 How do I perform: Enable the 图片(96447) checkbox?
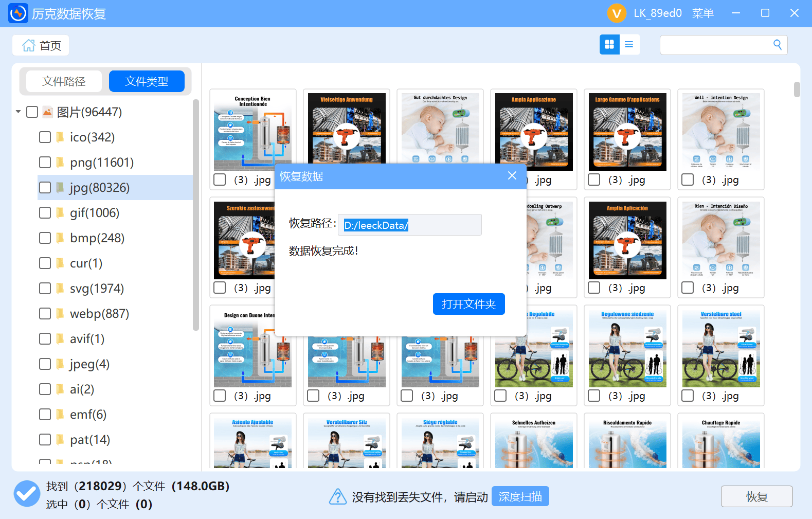tap(32, 112)
